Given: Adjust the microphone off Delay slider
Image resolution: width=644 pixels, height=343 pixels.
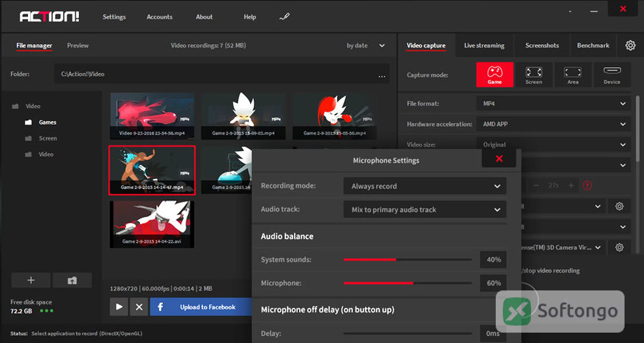Looking at the screenshot, I should [408, 333].
